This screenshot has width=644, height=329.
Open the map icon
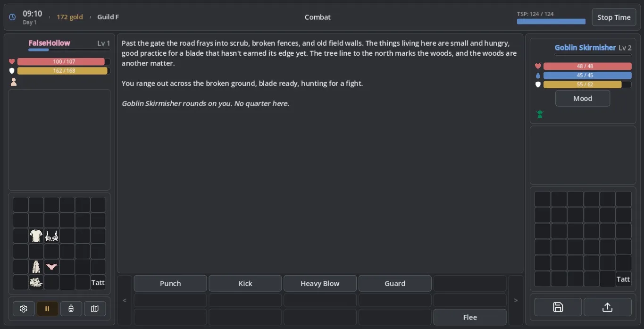pyautogui.click(x=95, y=309)
